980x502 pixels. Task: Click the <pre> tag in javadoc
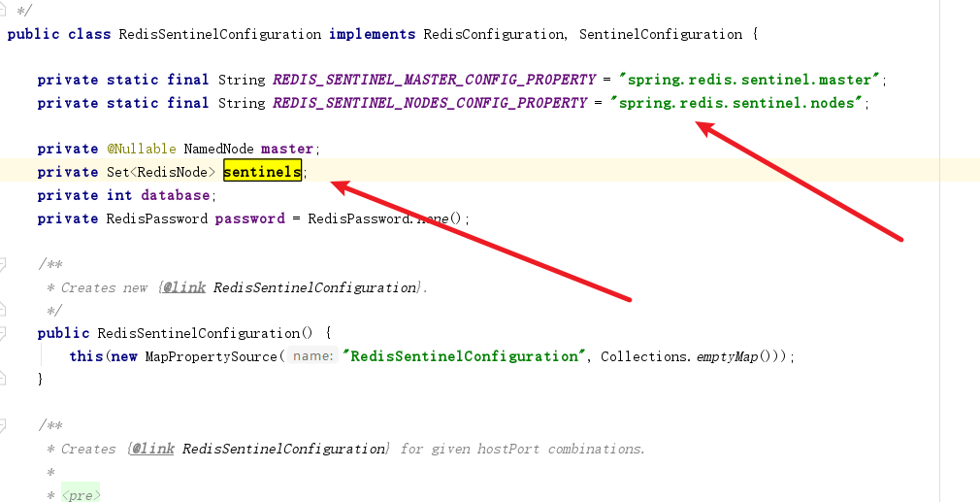click(81, 494)
